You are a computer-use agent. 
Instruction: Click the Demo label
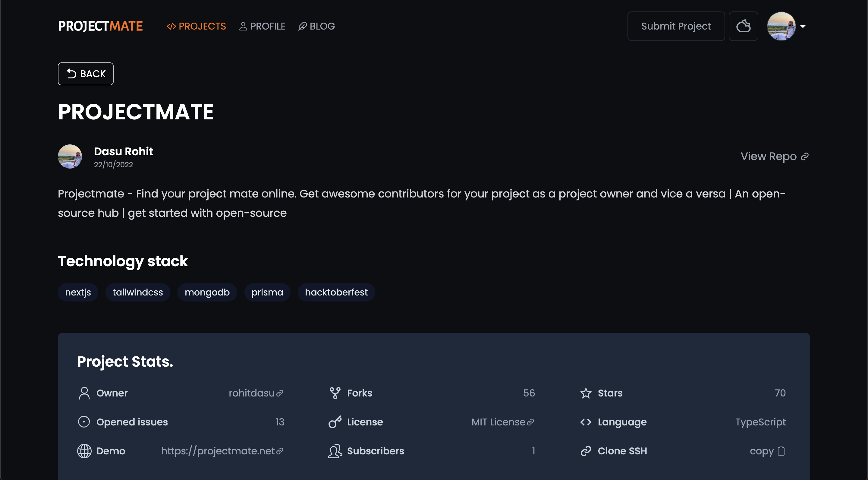[x=111, y=451]
